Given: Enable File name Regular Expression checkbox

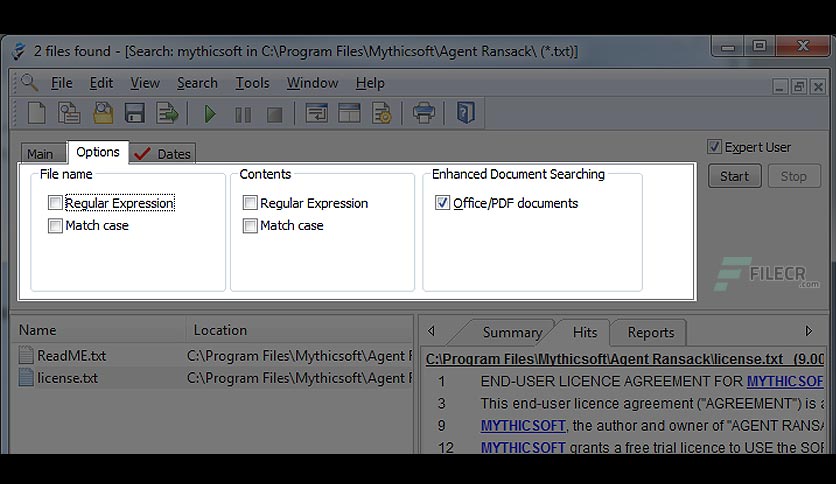Looking at the screenshot, I should (55, 203).
